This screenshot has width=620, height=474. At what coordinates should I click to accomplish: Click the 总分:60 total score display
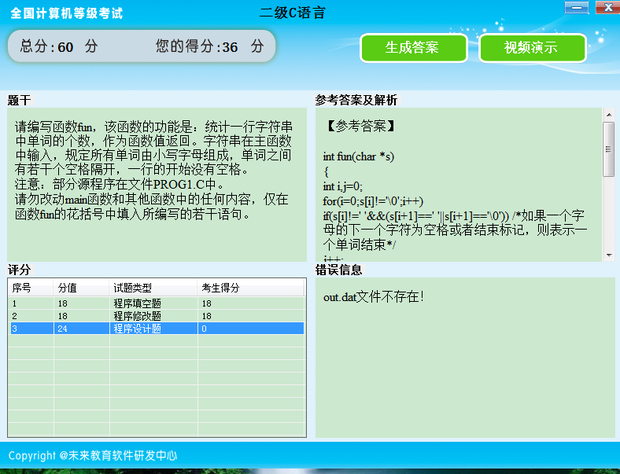point(59,47)
